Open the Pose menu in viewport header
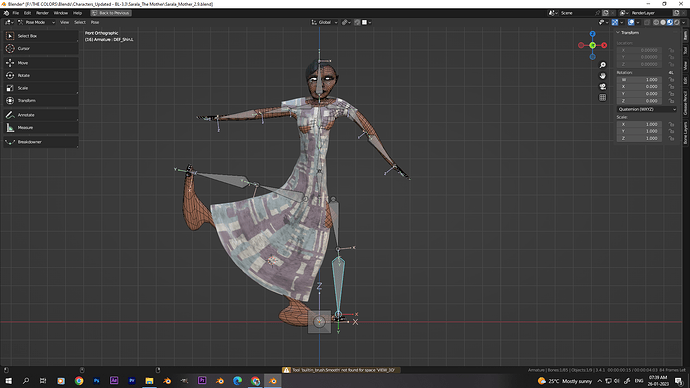690x388 pixels. click(95, 22)
